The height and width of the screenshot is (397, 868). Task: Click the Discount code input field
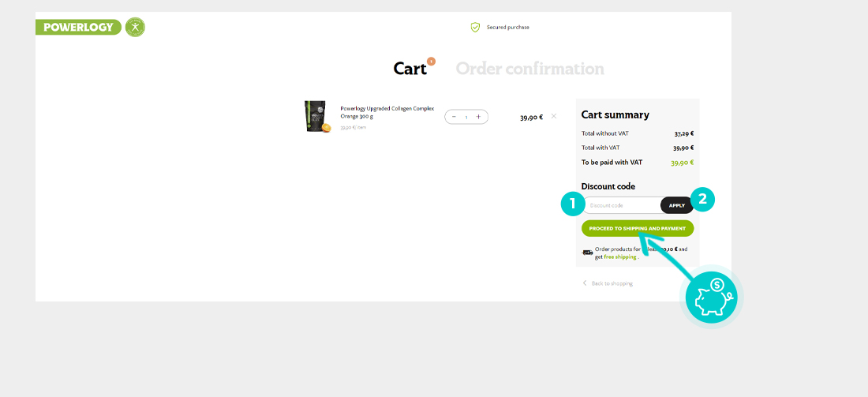(622, 205)
